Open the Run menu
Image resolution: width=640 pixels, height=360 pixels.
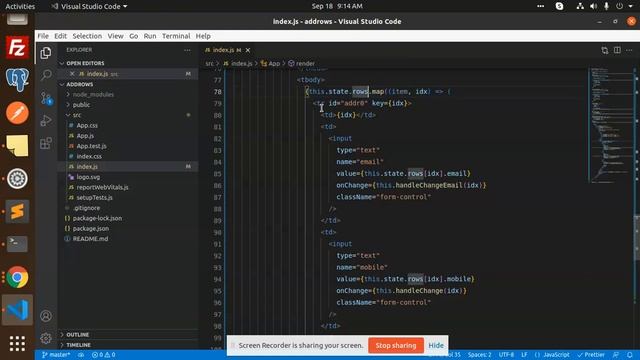click(x=150, y=36)
